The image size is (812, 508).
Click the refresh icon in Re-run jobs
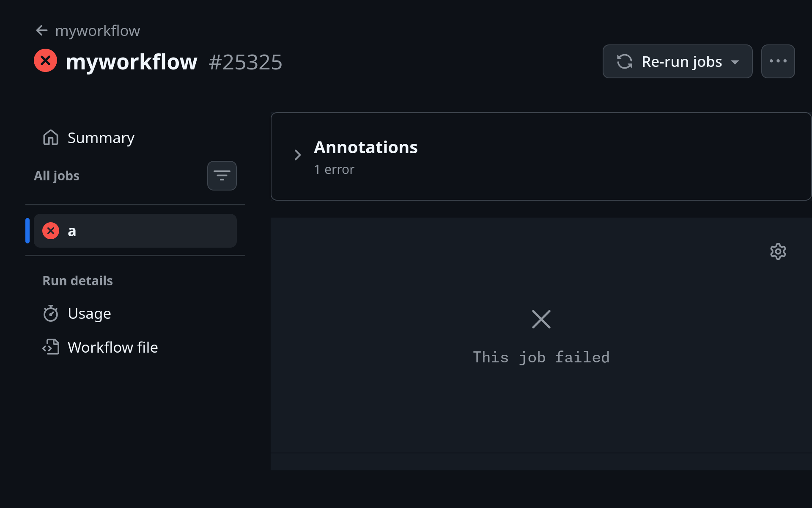[625, 61]
